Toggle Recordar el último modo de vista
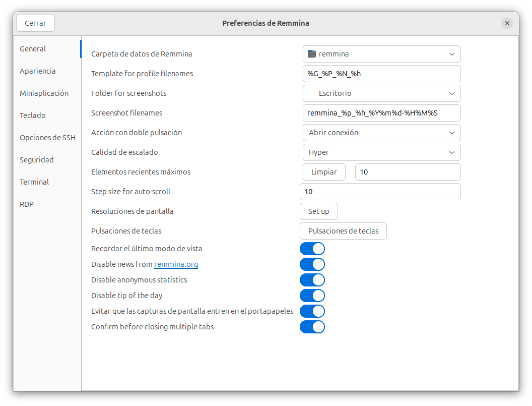532x406 pixels. [312, 249]
